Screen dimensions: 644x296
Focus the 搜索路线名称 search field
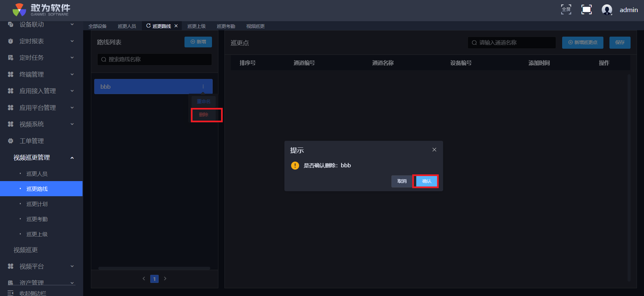(155, 59)
